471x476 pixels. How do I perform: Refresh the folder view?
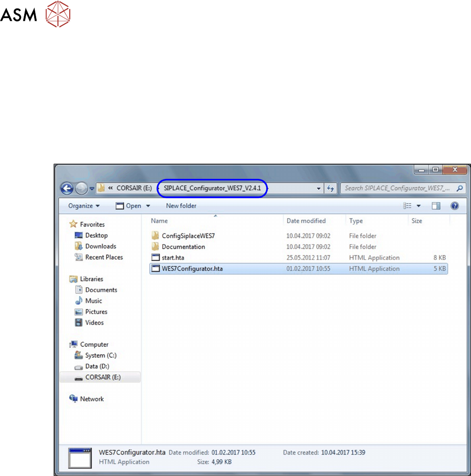point(330,188)
